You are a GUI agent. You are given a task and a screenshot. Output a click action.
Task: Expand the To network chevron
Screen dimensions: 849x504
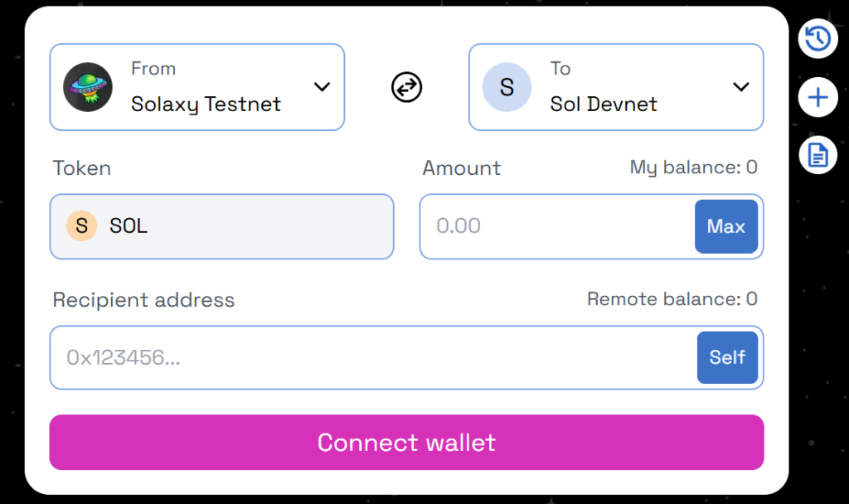coord(741,87)
